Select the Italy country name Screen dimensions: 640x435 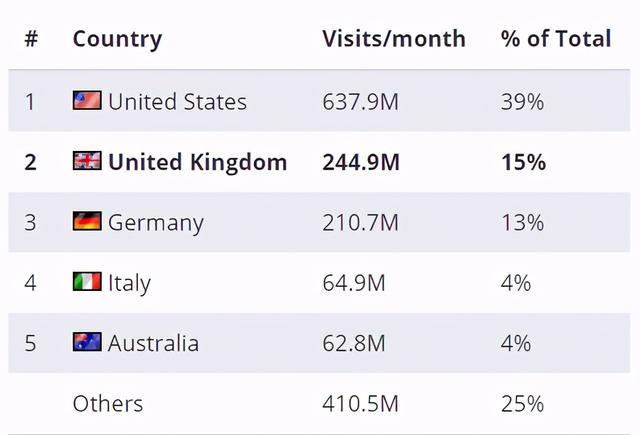coord(129,283)
